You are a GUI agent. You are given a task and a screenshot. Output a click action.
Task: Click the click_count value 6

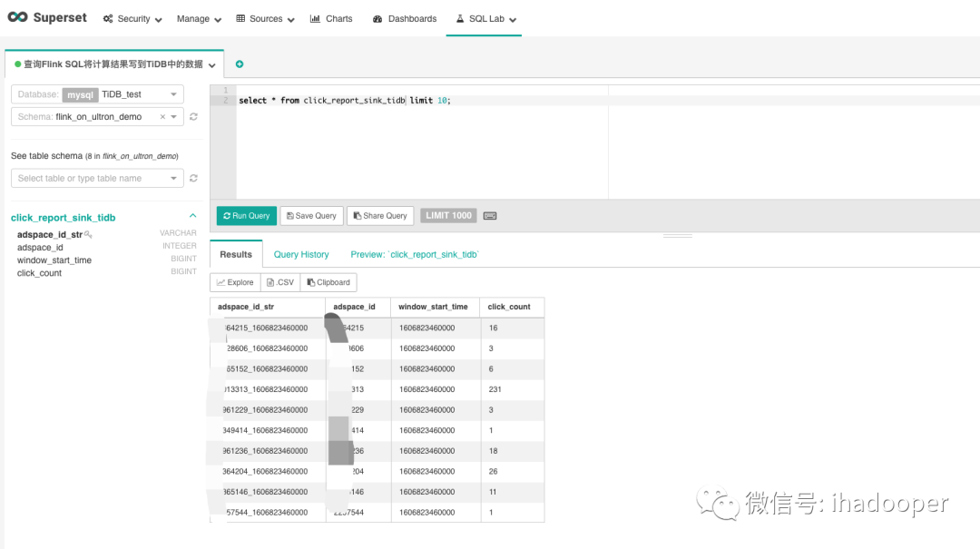pos(491,369)
